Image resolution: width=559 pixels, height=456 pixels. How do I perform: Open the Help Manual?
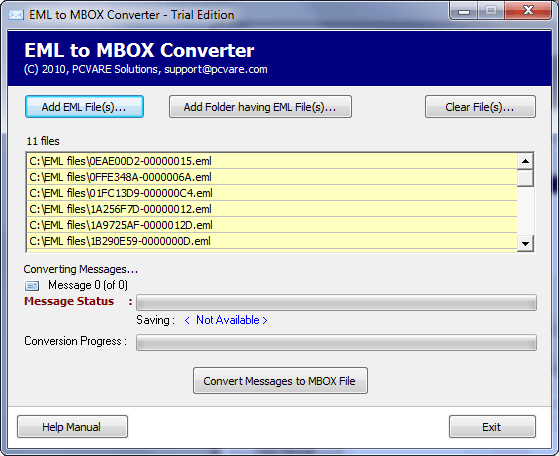tap(72, 426)
